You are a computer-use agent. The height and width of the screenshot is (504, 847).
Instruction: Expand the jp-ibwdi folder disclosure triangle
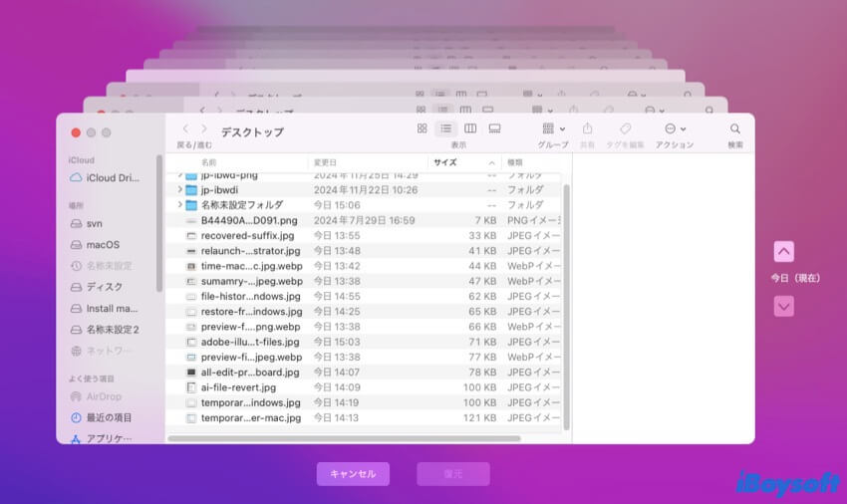click(180, 190)
